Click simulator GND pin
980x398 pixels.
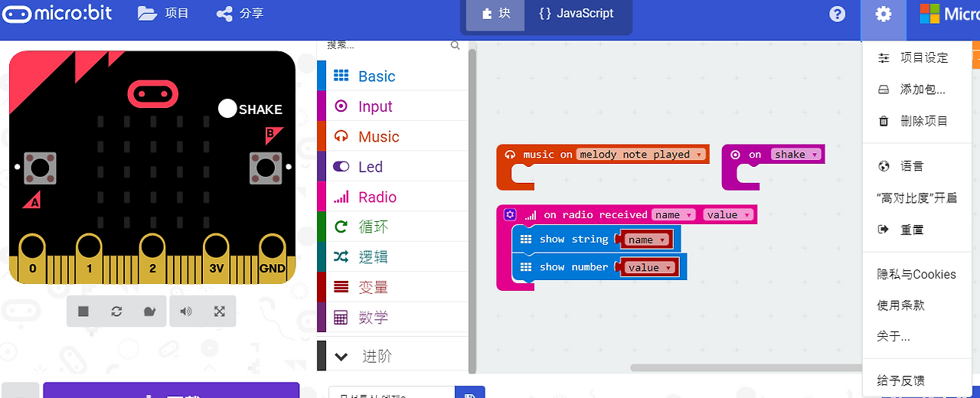(x=273, y=259)
